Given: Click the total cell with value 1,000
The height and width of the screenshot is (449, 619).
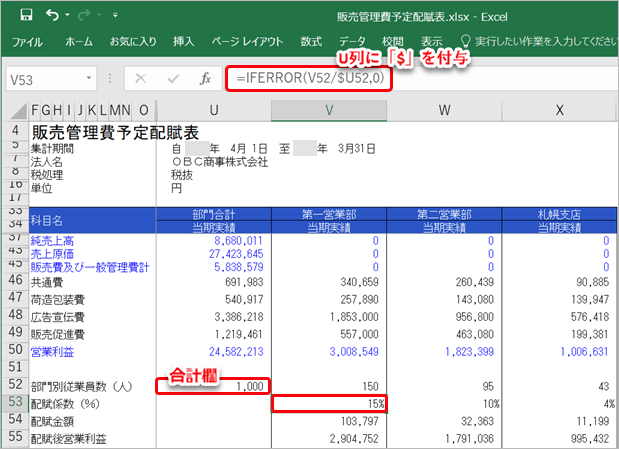Looking at the screenshot, I should [214, 386].
